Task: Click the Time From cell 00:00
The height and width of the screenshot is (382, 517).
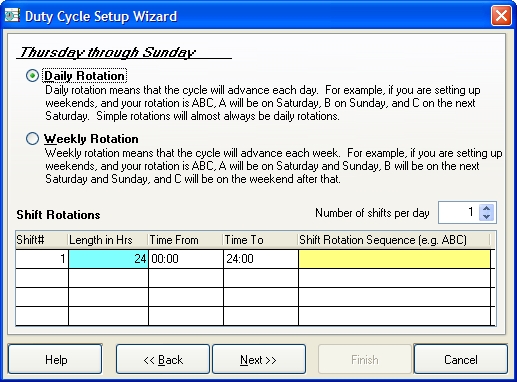Action: pos(186,259)
